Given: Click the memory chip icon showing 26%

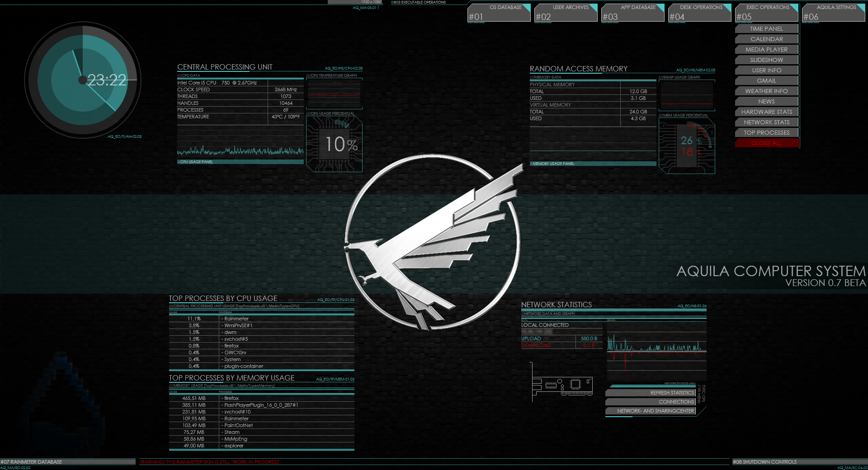Looking at the screenshot, I should (686, 145).
